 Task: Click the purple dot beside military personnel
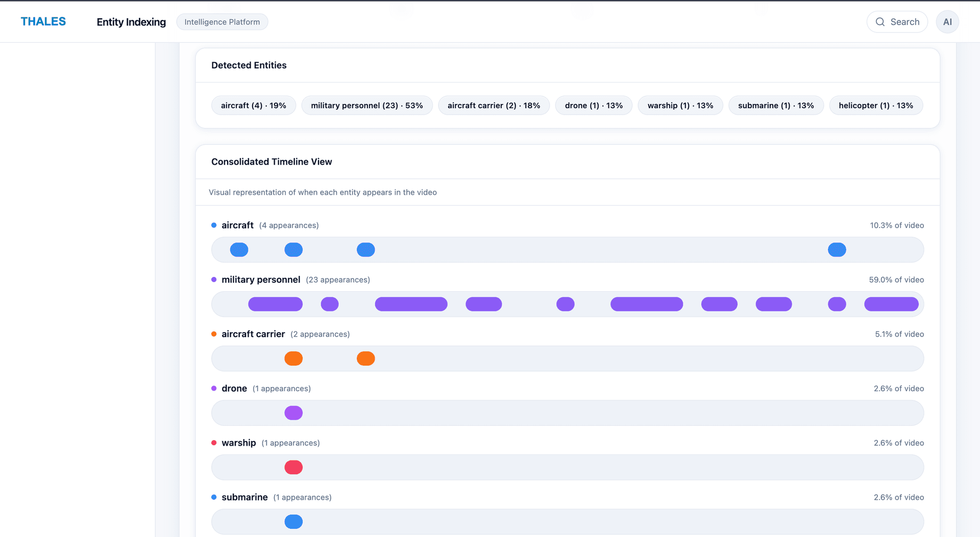213,279
